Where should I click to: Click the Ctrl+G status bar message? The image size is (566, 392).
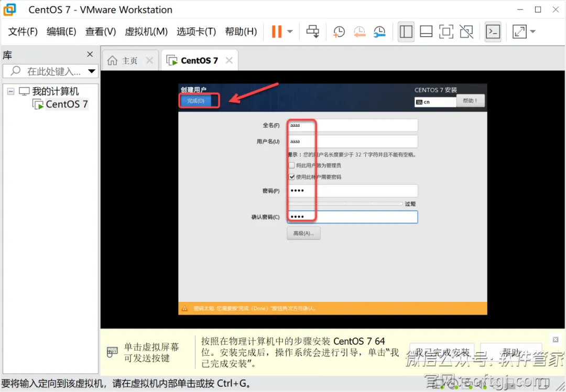tap(126, 383)
